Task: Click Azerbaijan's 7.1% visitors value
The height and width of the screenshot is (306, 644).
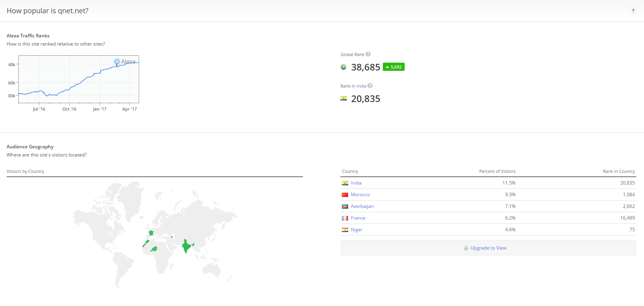Action: 510,206
